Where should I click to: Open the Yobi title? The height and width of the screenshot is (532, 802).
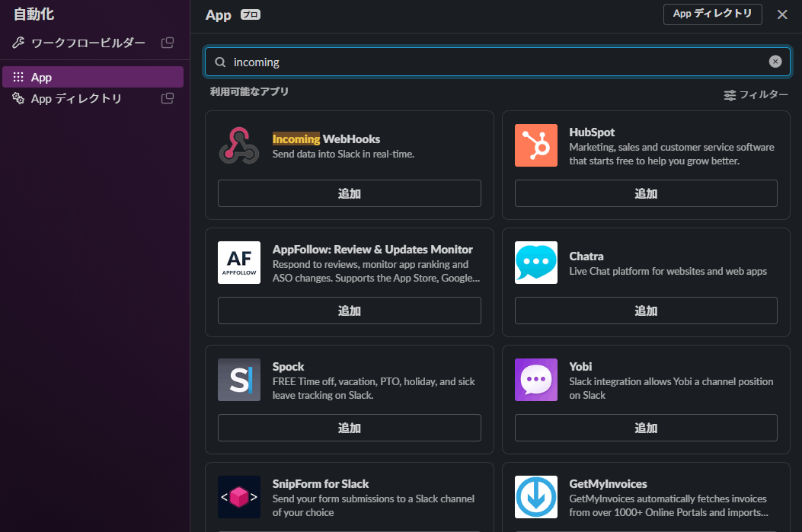tap(580, 366)
